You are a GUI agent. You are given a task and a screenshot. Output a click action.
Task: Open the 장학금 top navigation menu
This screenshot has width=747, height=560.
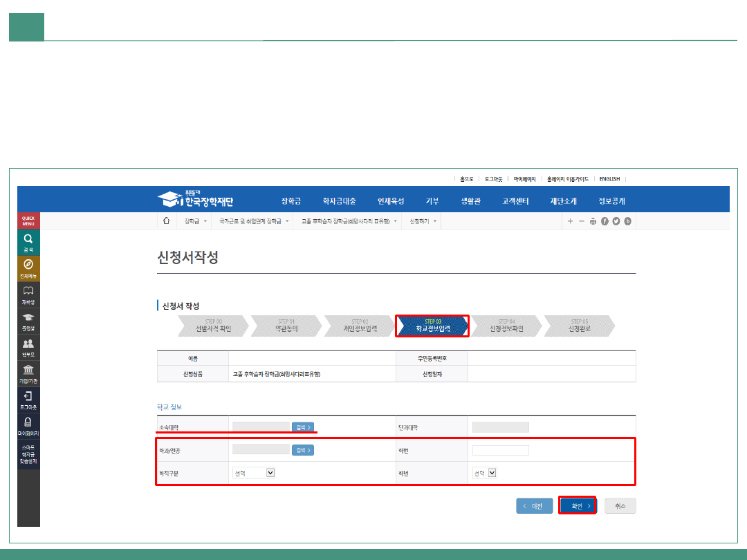coord(290,201)
